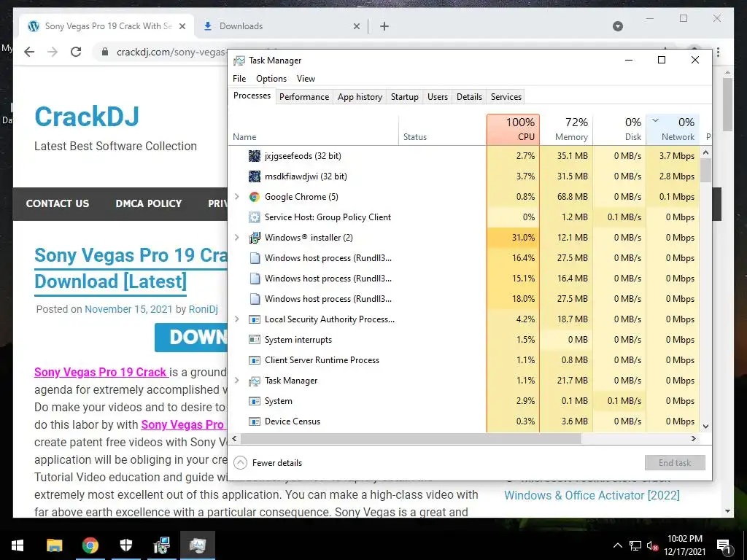Click the msdkfiawdjwi process icon
747x560 pixels.
255,176
